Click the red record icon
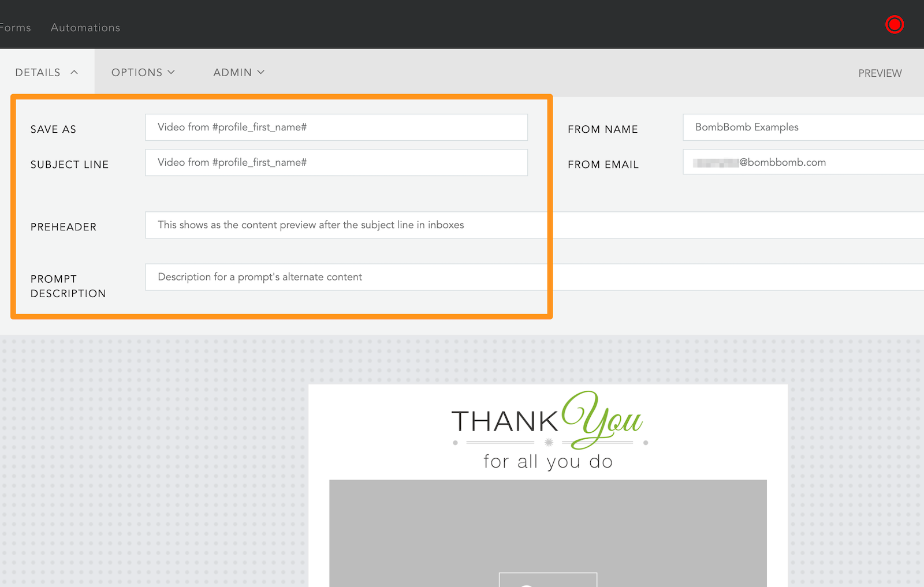This screenshot has height=587, width=924. tap(895, 24)
